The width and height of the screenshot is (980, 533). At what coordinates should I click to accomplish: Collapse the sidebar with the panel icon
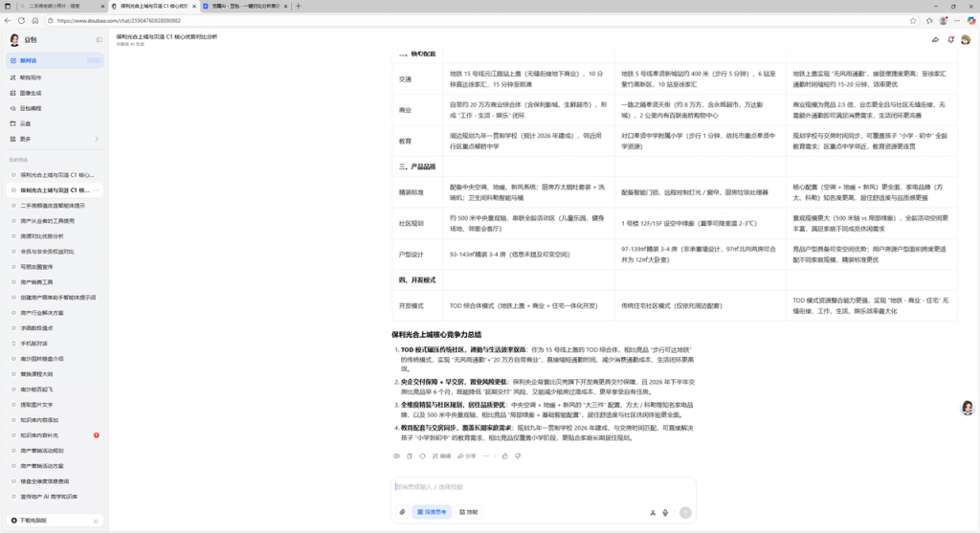click(99, 40)
